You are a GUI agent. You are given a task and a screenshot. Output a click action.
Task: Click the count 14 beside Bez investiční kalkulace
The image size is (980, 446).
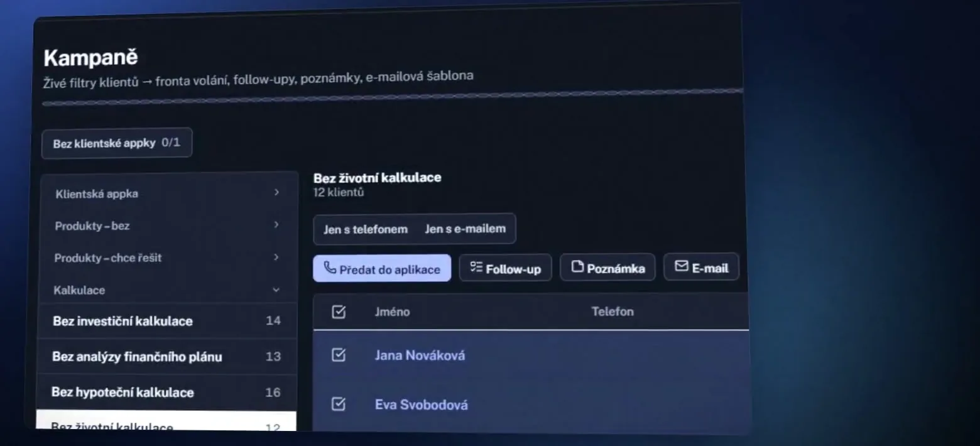pos(273,320)
